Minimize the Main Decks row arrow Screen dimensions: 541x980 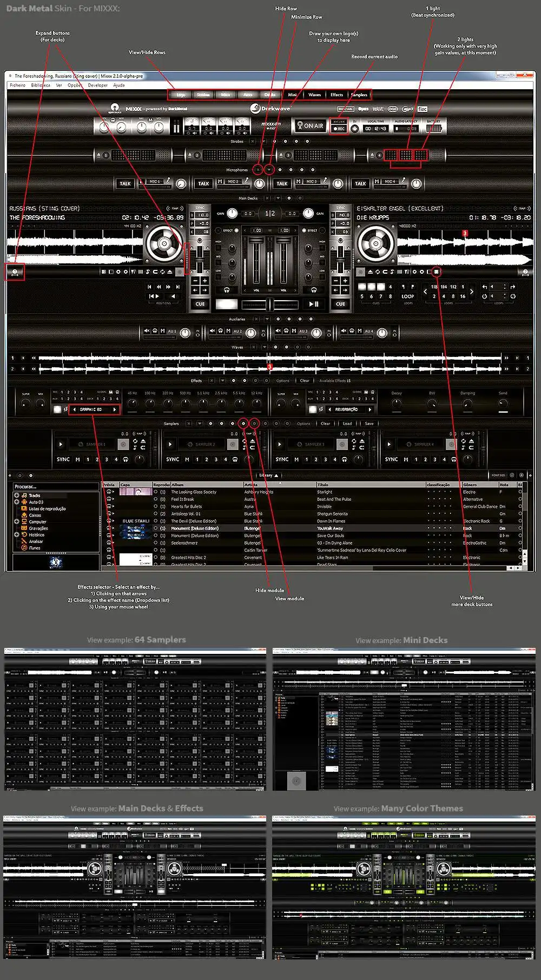[278, 198]
